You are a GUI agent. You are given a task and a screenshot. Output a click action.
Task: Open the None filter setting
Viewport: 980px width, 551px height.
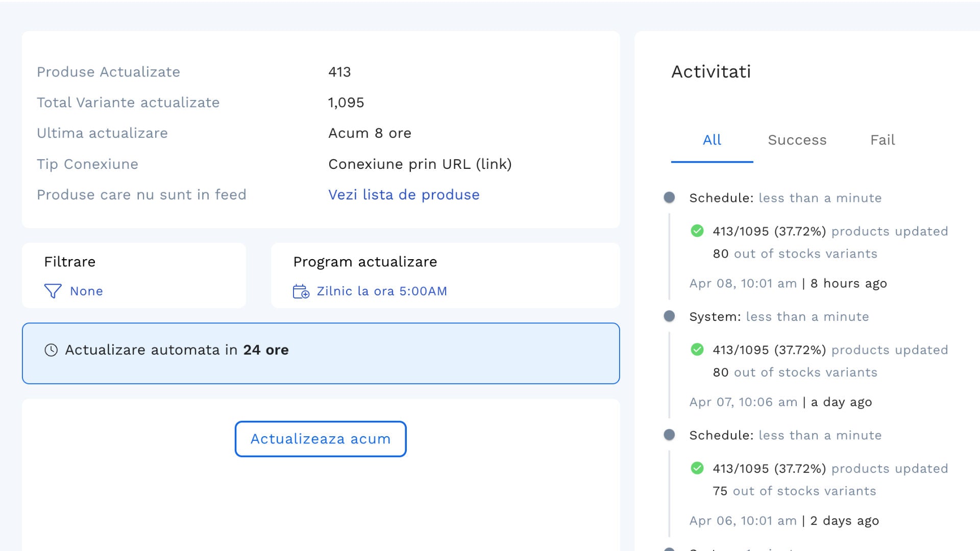(86, 291)
